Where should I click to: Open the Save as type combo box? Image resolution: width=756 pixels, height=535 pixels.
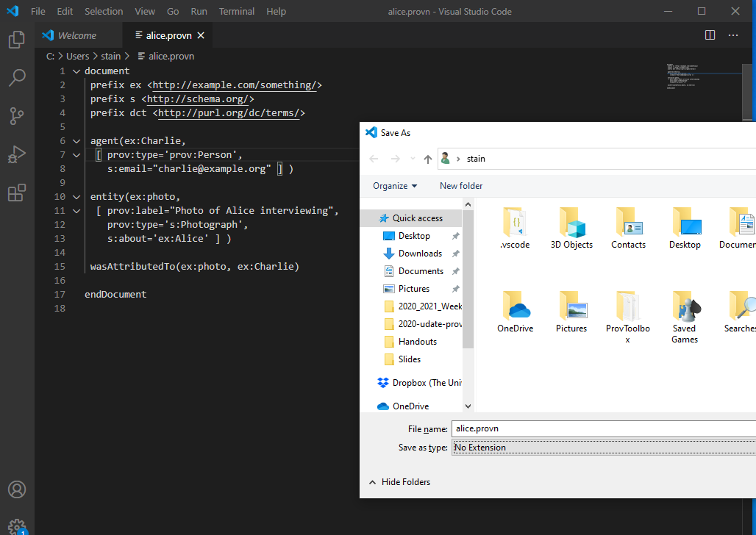[604, 448]
